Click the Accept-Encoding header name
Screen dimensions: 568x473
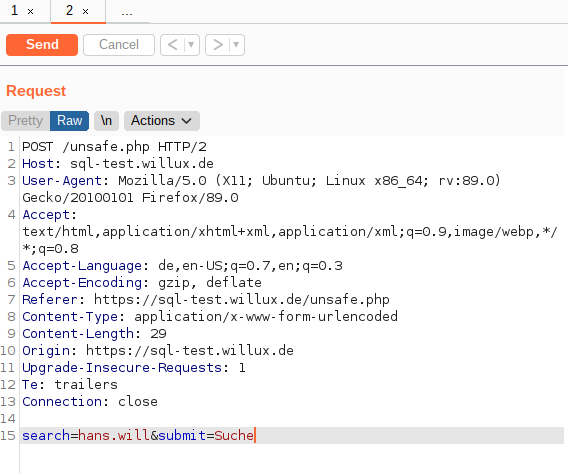tap(82, 283)
